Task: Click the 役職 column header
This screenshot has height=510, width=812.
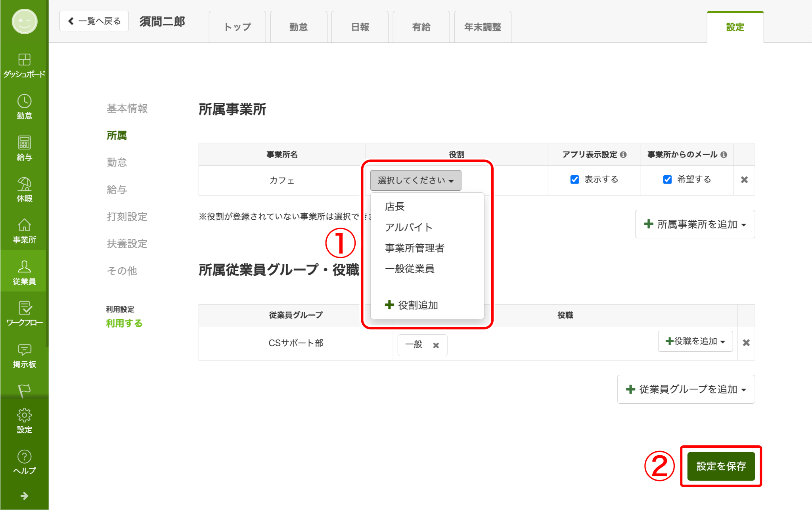Action: pos(565,315)
